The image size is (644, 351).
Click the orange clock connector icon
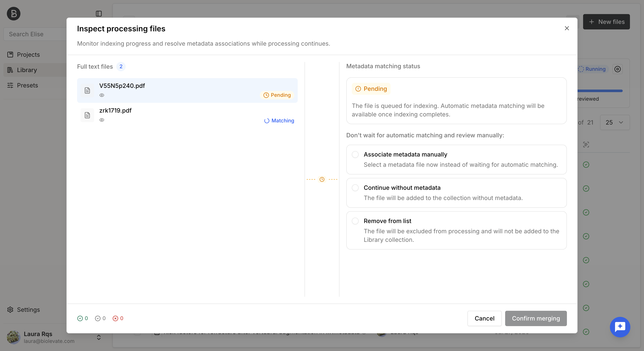[322, 179]
